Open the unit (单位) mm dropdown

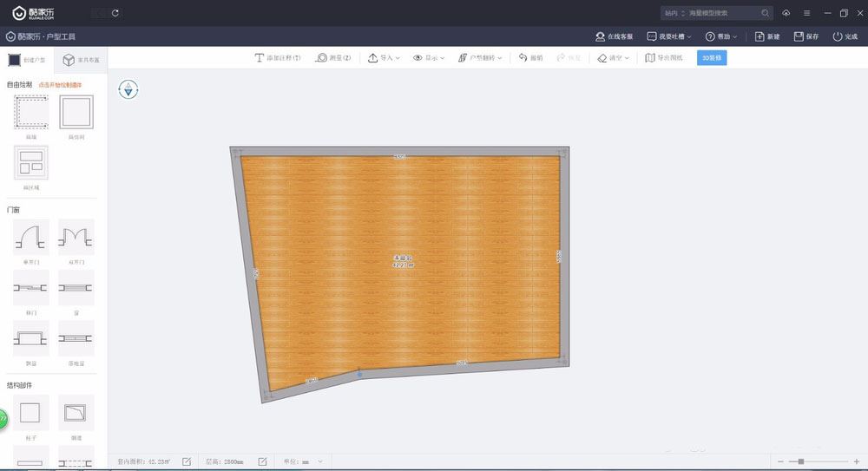pyautogui.click(x=310, y=461)
